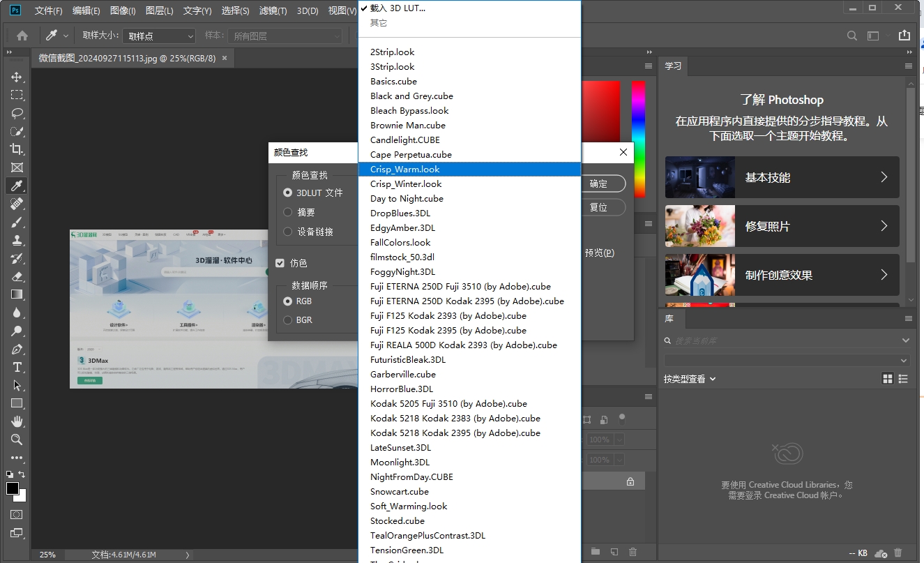
Task: Select the BGR data order option
Action: [x=288, y=320]
